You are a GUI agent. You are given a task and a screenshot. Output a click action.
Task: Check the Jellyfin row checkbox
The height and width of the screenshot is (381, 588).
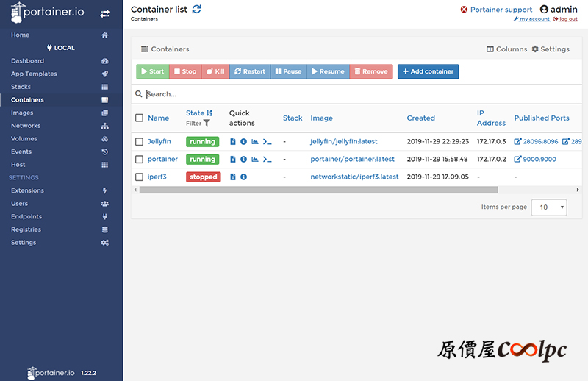coord(139,141)
